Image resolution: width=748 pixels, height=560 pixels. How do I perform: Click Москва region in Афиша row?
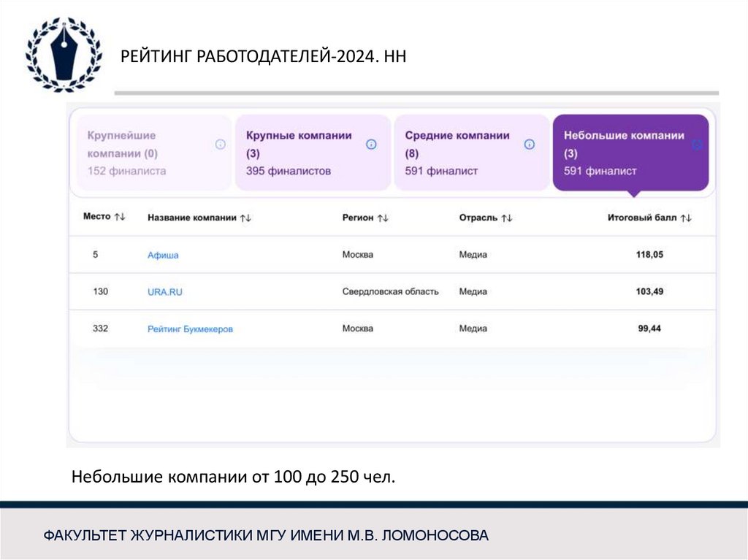pos(358,255)
